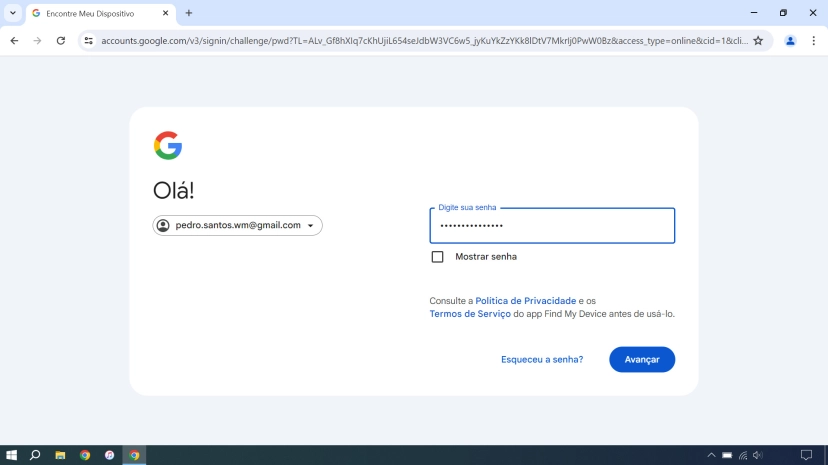Image resolution: width=828 pixels, height=465 pixels.
Task: Click the browser forward arrow
Action: point(37,41)
